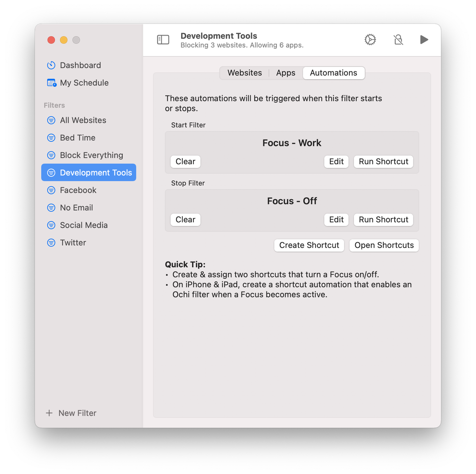This screenshot has height=474, width=476.
Task: Click the Create Shortcut button
Action: [x=309, y=245]
